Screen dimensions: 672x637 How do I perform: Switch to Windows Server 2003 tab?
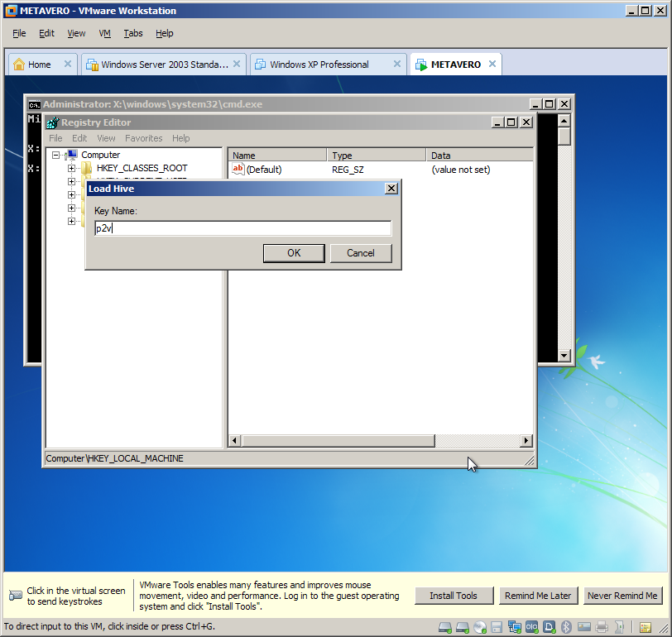pos(165,65)
